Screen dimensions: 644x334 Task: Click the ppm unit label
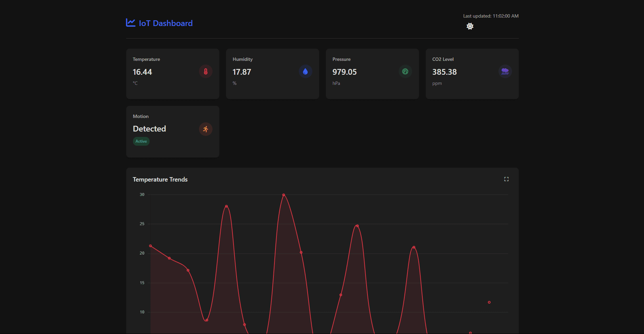[x=437, y=83]
